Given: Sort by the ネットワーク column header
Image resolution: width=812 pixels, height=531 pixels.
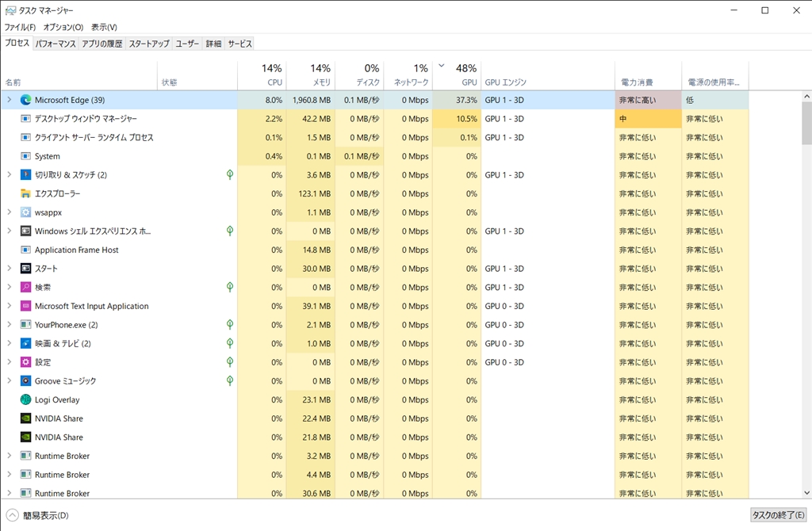Looking at the screenshot, I should [x=408, y=75].
